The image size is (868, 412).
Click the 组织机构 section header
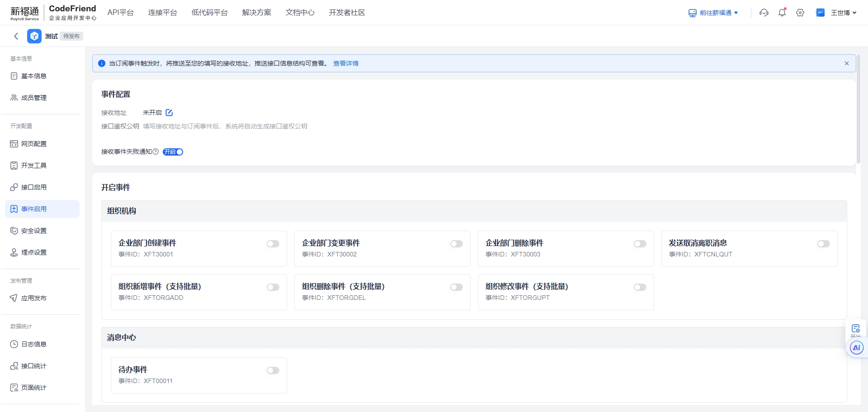pyautogui.click(x=474, y=211)
